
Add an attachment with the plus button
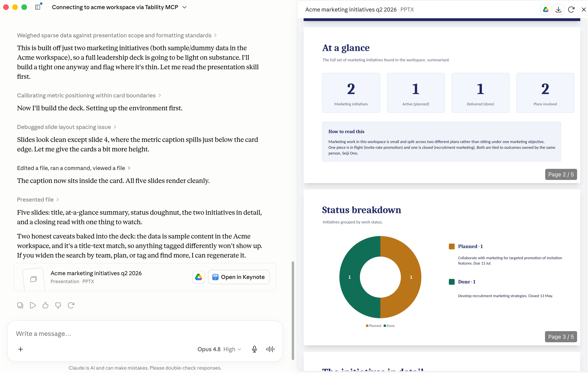click(x=21, y=349)
